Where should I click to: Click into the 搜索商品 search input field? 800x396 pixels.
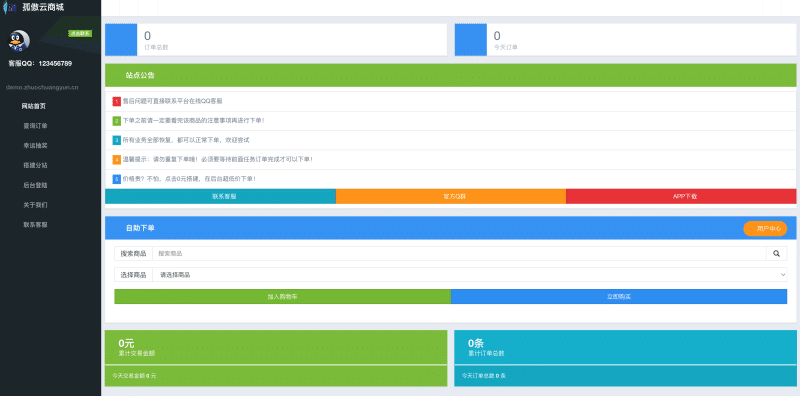coord(459,253)
